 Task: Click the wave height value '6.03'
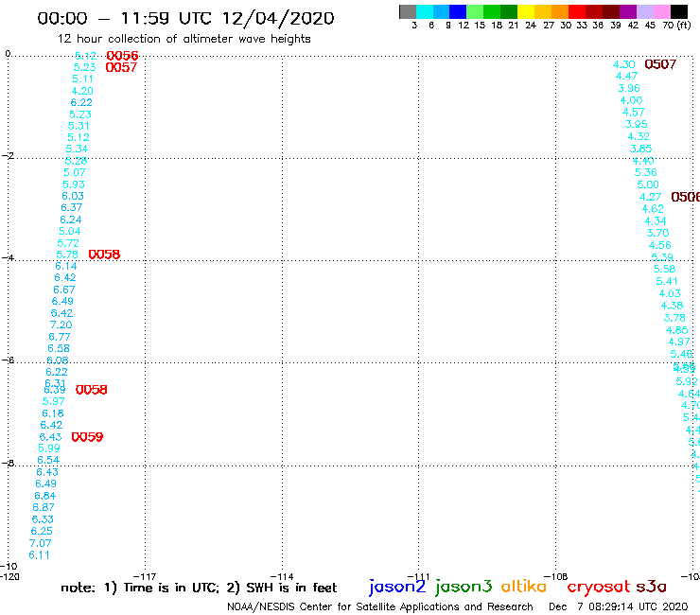click(73, 196)
